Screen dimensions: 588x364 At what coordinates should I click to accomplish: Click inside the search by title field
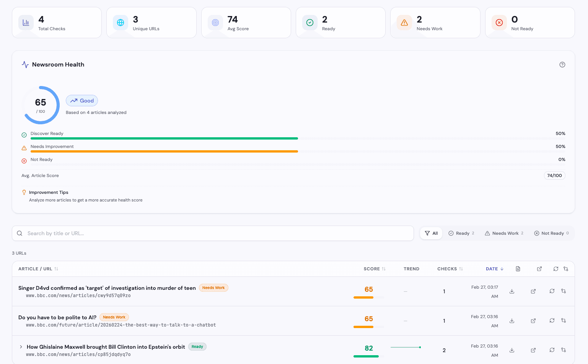pyautogui.click(x=153, y=233)
